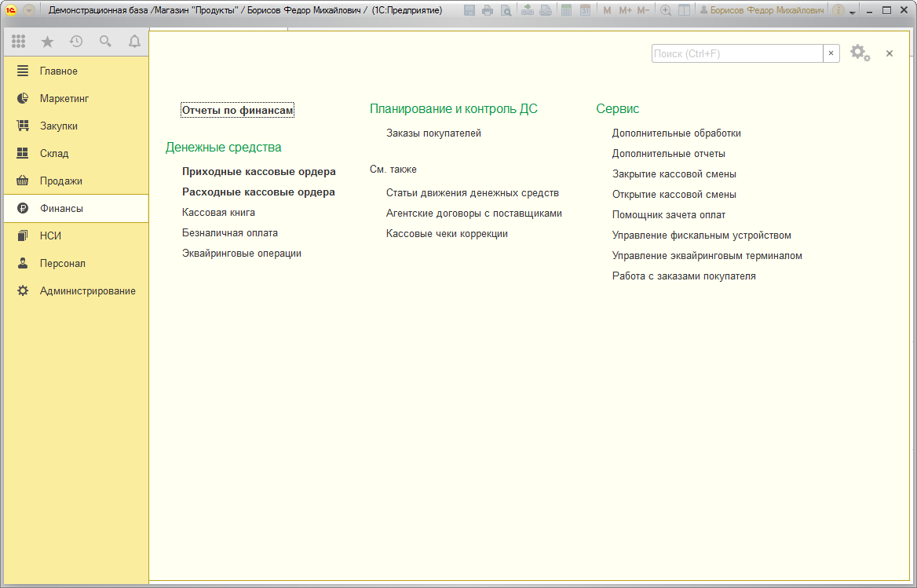
Task: Click the magnifier search icon in left panel
Action: tap(105, 41)
